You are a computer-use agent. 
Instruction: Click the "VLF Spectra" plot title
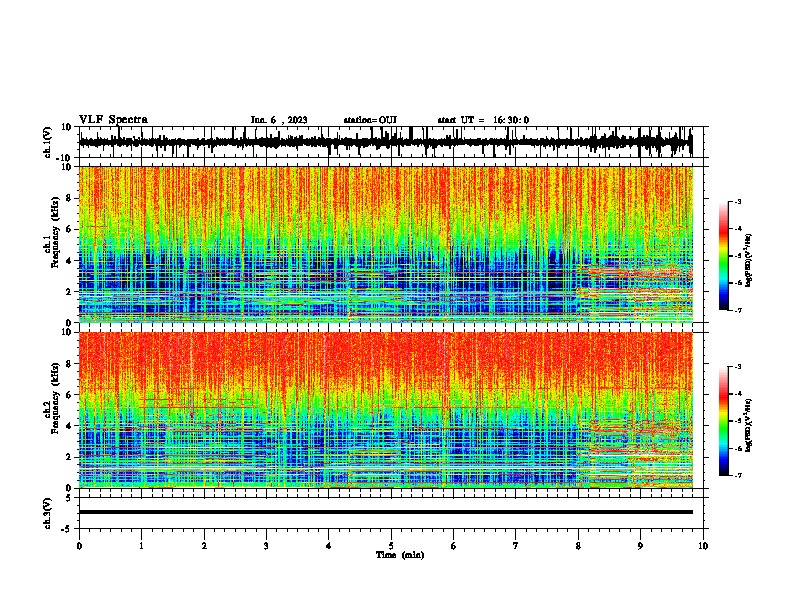pos(113,120)
